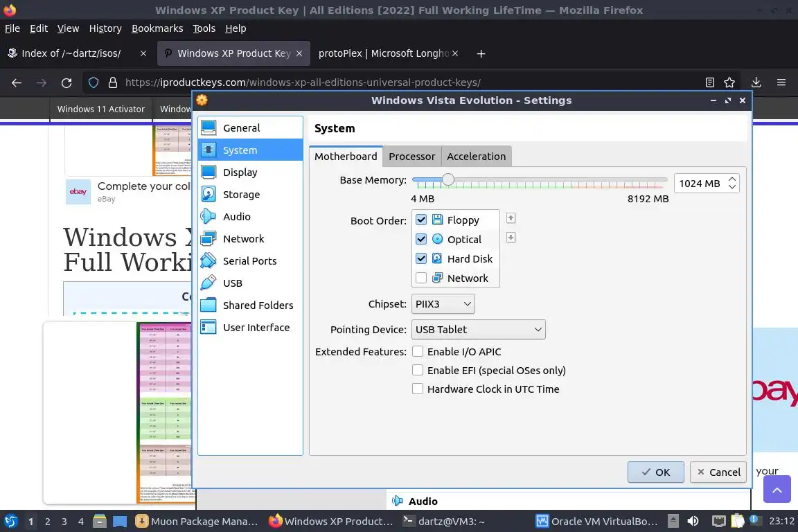Image resolution: width=798 pixels, height=532 pixels.
Task: Check Network in boot order
Action: [x=421, y=278]
